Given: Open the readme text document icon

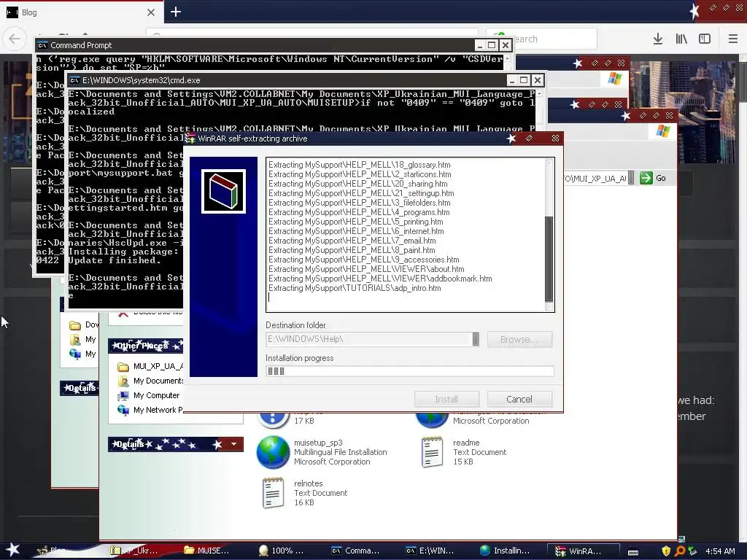Looking at the screenshot, I should pos(432,452).
